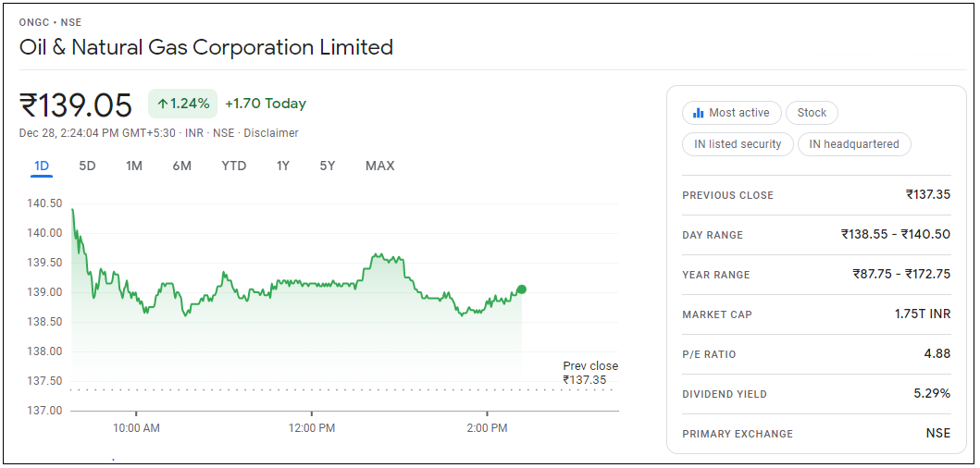
Task: Click the MARKET CAP label
Action: [717, 314]
